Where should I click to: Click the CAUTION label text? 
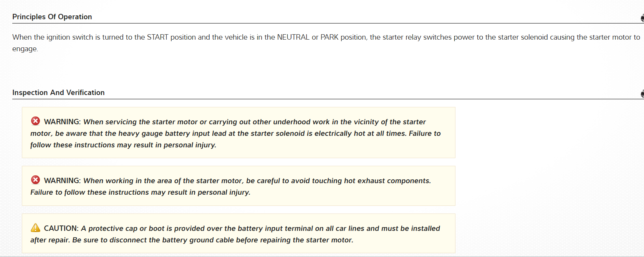tap(61, 229)
